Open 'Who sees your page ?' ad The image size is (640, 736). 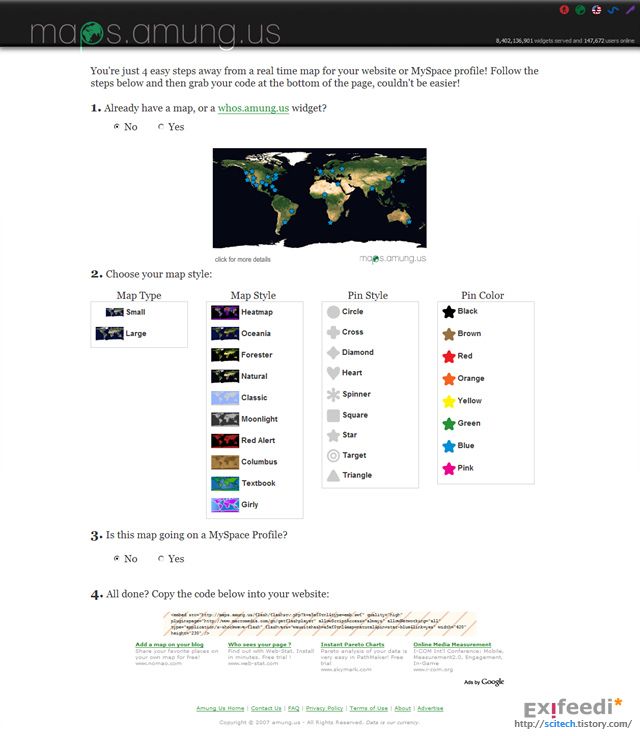coord(260,644)
